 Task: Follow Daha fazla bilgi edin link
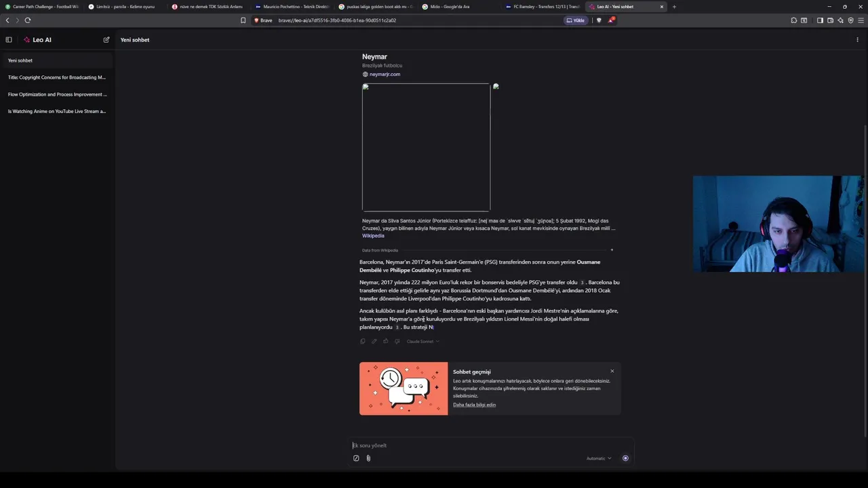click(474, 405)
